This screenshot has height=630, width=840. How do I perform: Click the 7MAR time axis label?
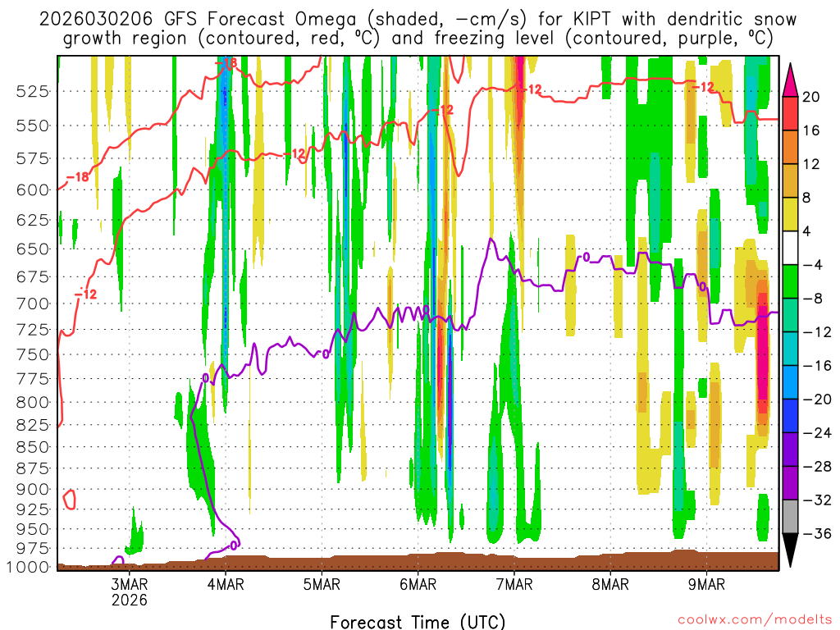point(514,584)
